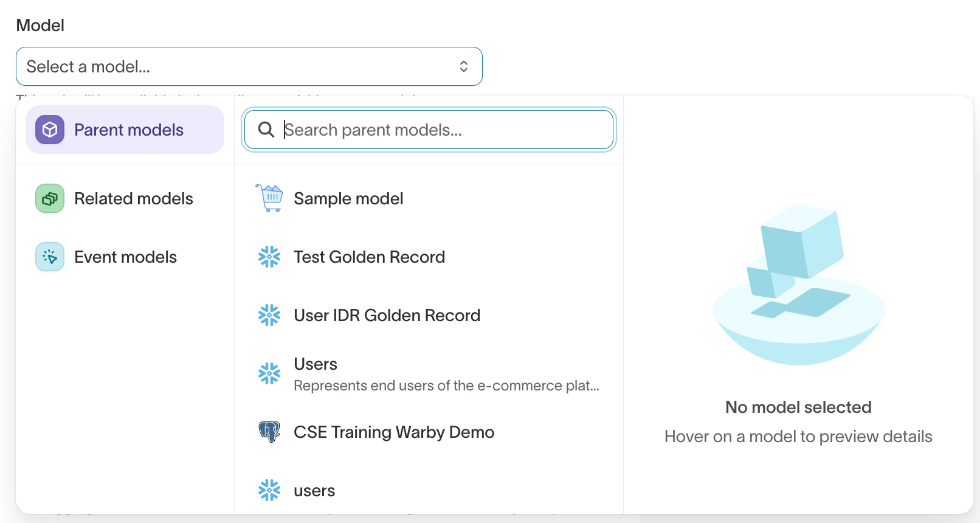
Task: Open the Select a model dropdown
Action: click(x=249, y=66)
